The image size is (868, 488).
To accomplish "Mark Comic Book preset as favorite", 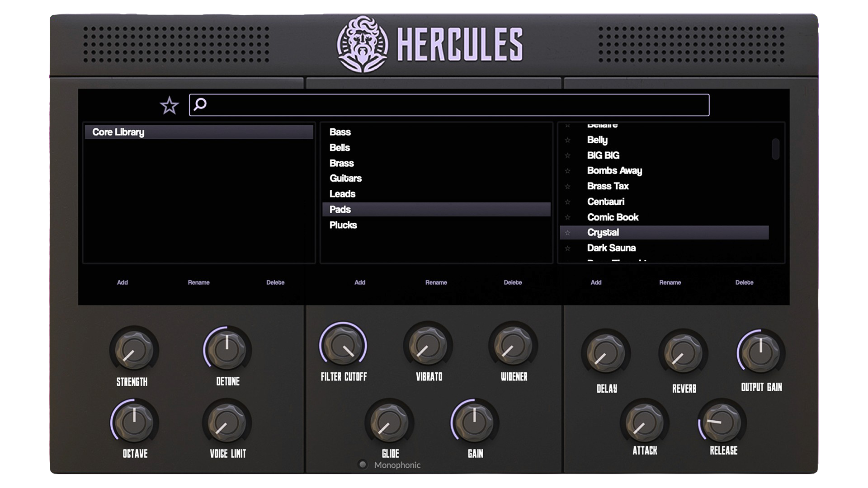I will click(x=568, y=217).
